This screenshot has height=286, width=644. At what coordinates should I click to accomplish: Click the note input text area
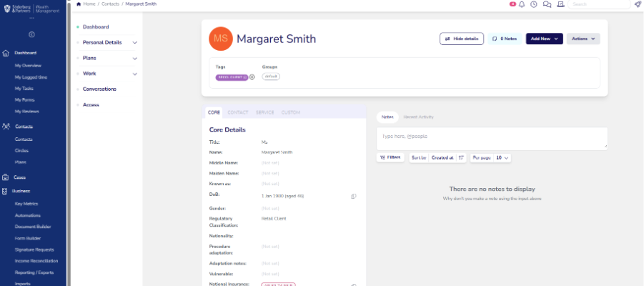(492, 139)
